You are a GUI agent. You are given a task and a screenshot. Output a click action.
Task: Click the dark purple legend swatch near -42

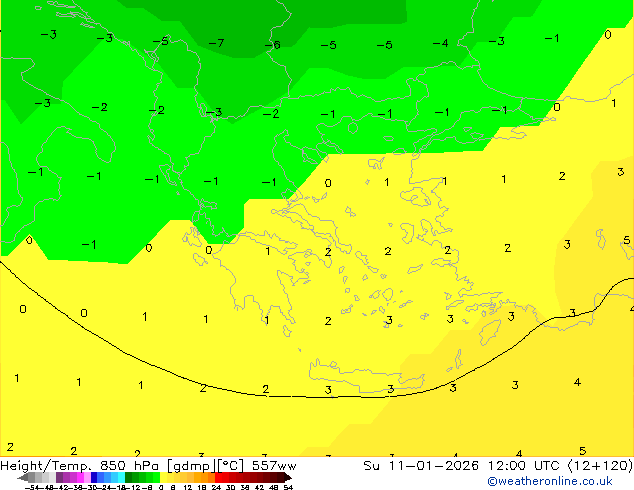[x=59, y=477]
